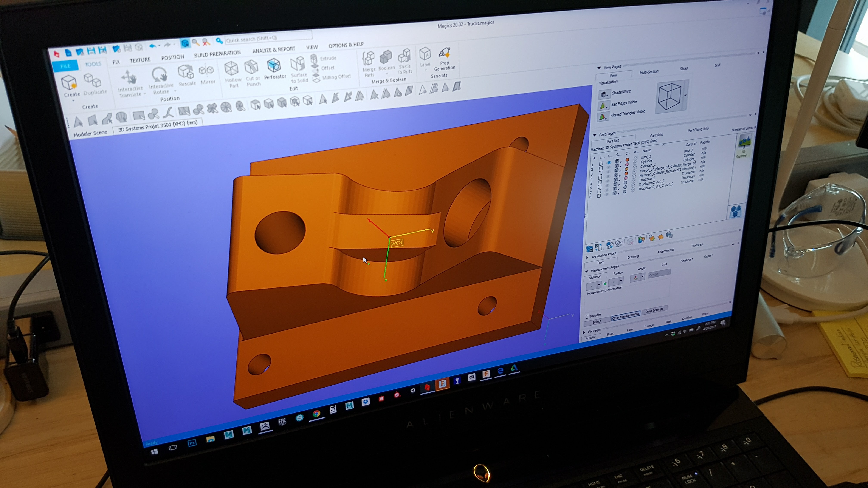The height and width of the screenshot is (488, 868).
Task: Click the unload part icon with red X
Action: coord(630,241)
